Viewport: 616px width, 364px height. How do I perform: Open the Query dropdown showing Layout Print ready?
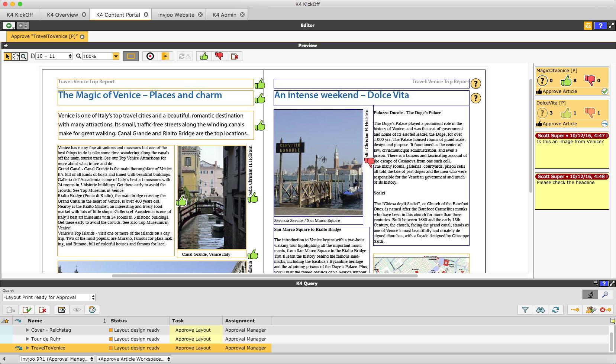click(49, 297)
